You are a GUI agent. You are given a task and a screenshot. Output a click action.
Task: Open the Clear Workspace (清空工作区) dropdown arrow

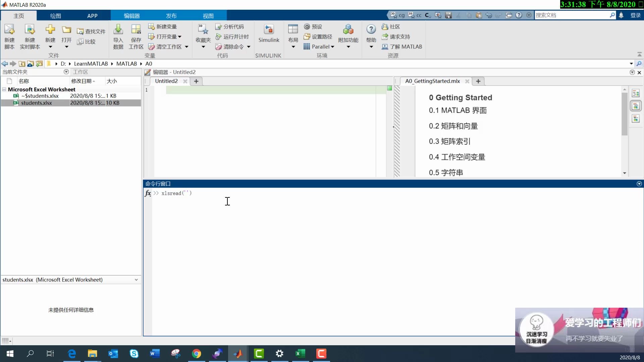click(x=186, y=47)
